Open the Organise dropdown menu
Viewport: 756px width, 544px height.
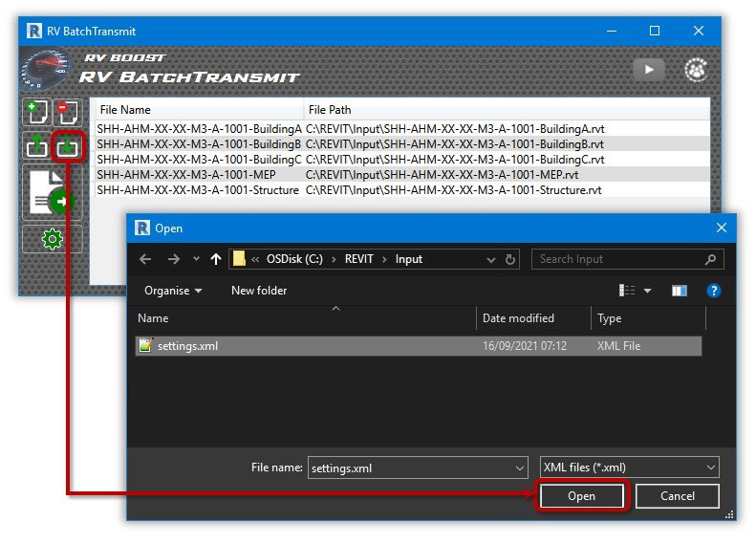pos(173,291)
